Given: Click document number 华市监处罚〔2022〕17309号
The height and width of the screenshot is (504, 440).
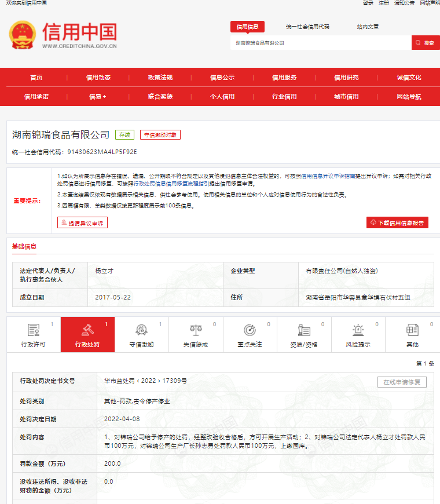Looking at the screenshot, I should tap(145, 381).
